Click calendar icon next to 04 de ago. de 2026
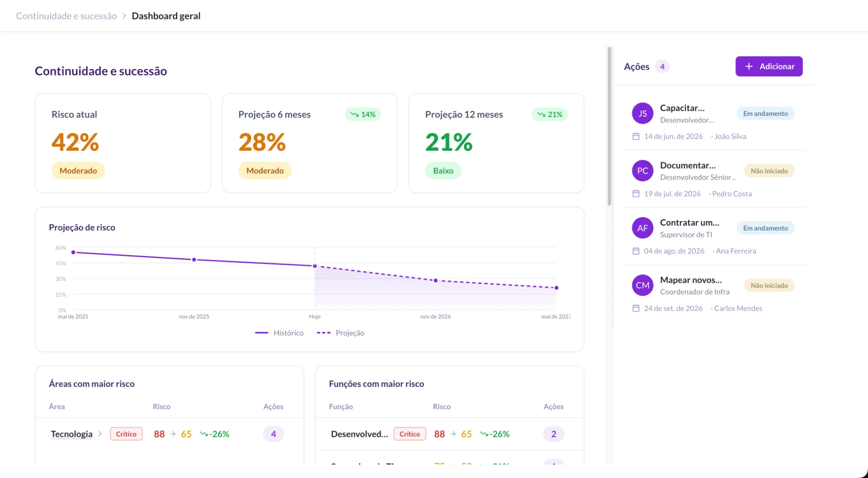Image resolution: width=868 pixels, height=478 pixels. 636,251
